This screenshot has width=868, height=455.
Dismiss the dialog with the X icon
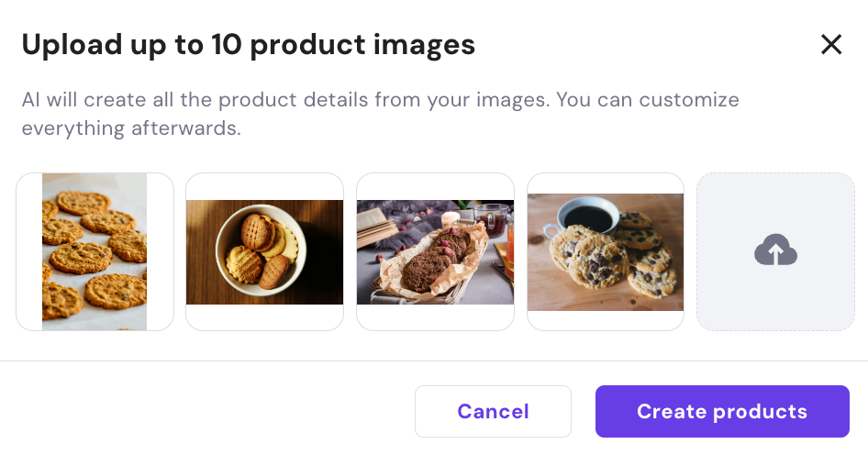831,44
